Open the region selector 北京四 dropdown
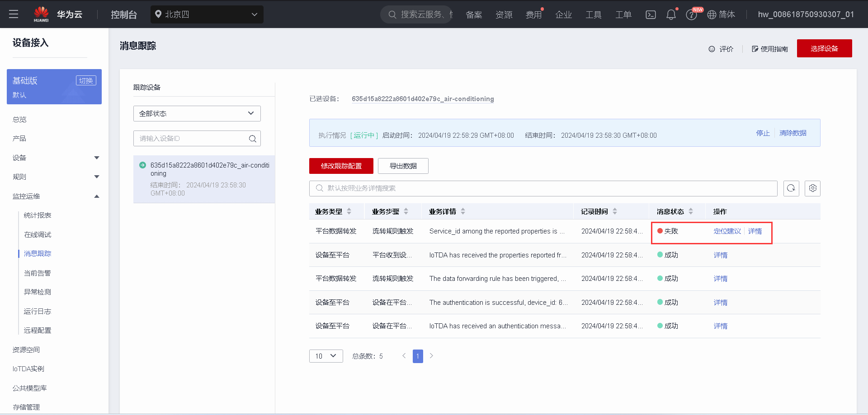Screen dimensions: 868x415 [207, 14]
